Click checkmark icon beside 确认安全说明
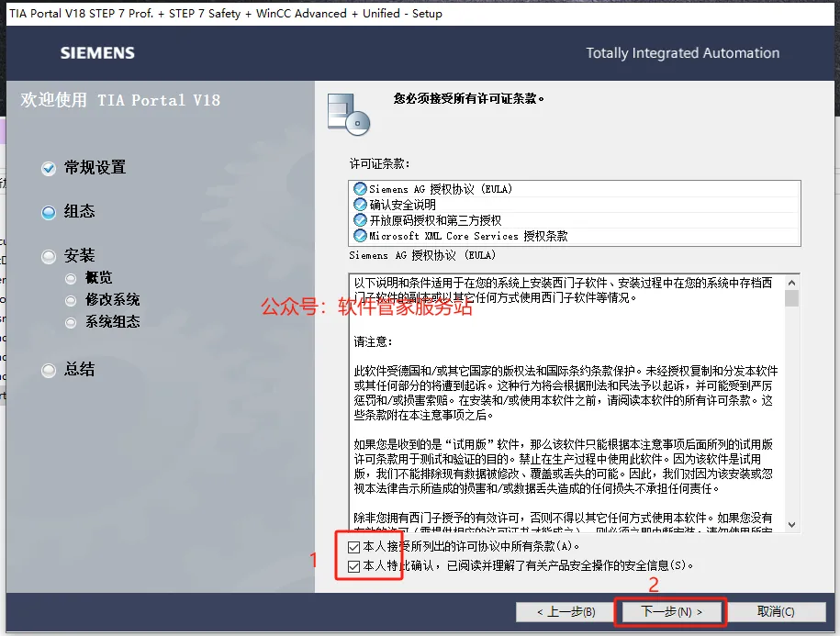Viewport: 840px width, 636px height. pos(361,205)
